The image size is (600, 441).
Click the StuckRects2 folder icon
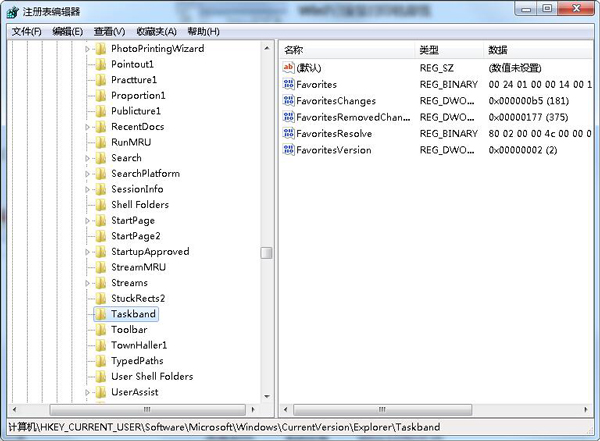point(101,298)
